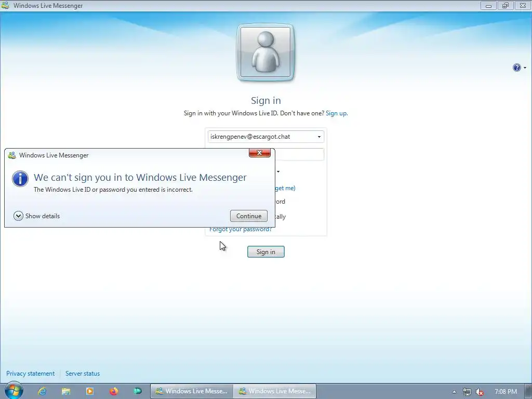This screenshot has height=399, width=532.
Task: Open the help question mark icon
Action: (x=516, y=68)
